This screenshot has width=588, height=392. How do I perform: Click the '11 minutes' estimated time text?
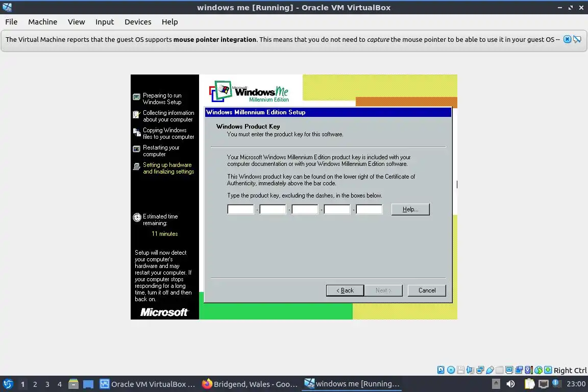tap(165, 234)
